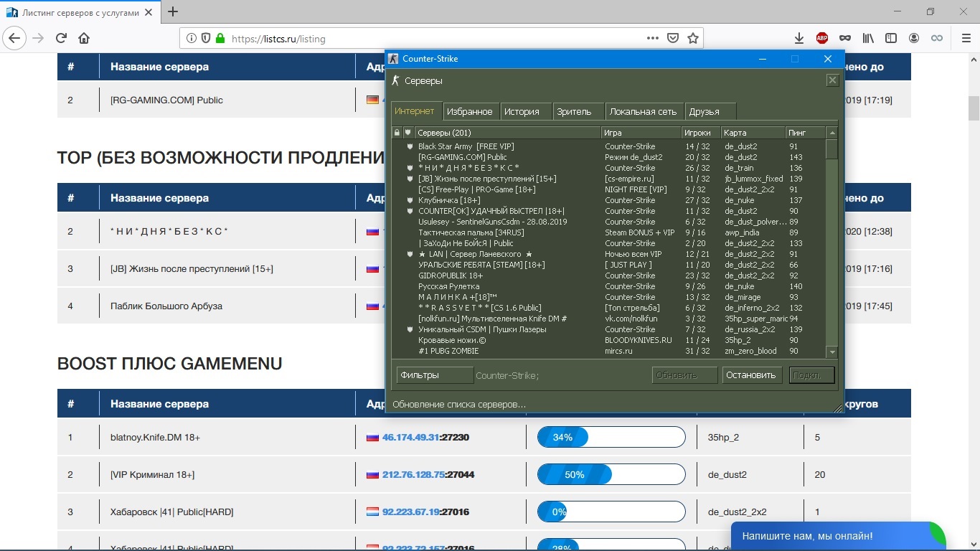The height and width of the screenshot is (551, 980).
Task: Select the Тактическая пальма [34RUS] server
Action: (x=608, y=232)
